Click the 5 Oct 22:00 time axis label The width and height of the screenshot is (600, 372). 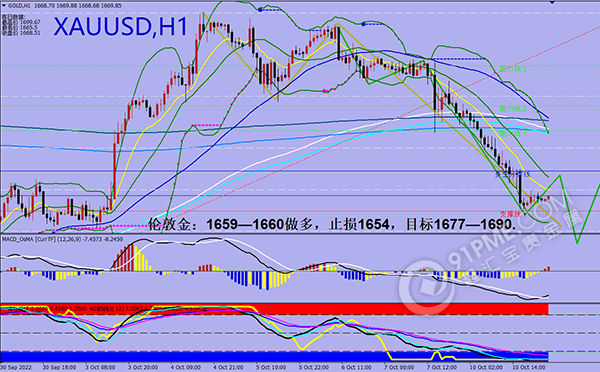(314, 367)
